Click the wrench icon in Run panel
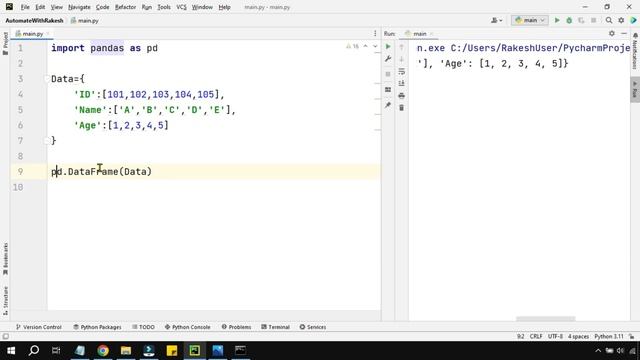 coord(388,59)
